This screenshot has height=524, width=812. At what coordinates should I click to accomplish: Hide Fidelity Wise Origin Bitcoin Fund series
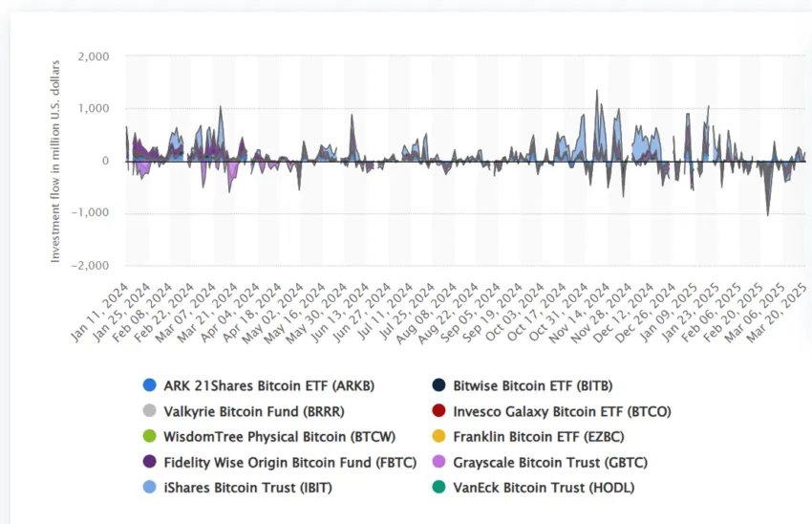290,462
